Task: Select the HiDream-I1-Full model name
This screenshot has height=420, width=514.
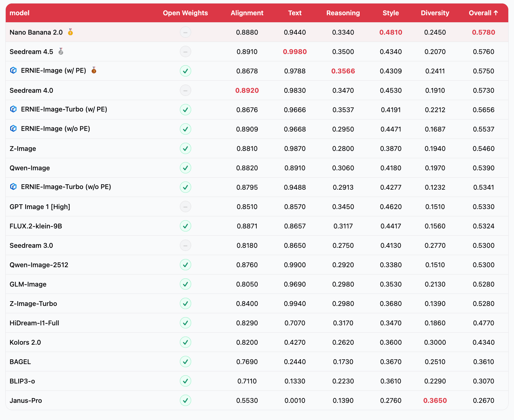Action: point(34,323)
